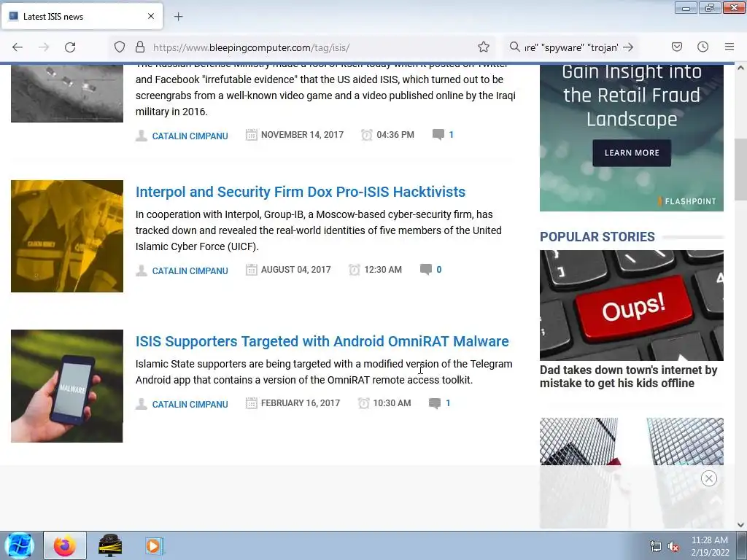The width and height of the screenshot is (747, 560).
Task: Click the FLASHPOINT logo in the ad
Action: pos(686,201)
